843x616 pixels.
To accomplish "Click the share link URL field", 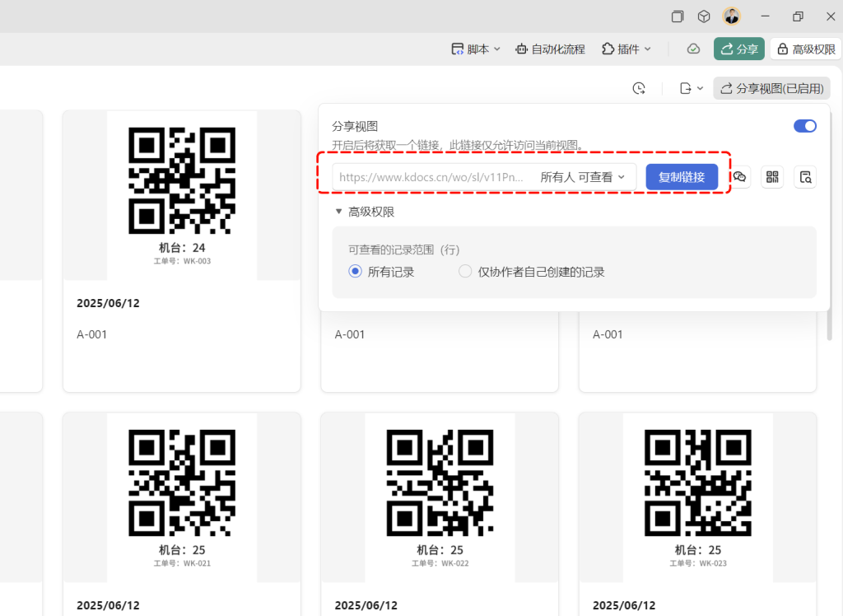I will coord(431,177).
